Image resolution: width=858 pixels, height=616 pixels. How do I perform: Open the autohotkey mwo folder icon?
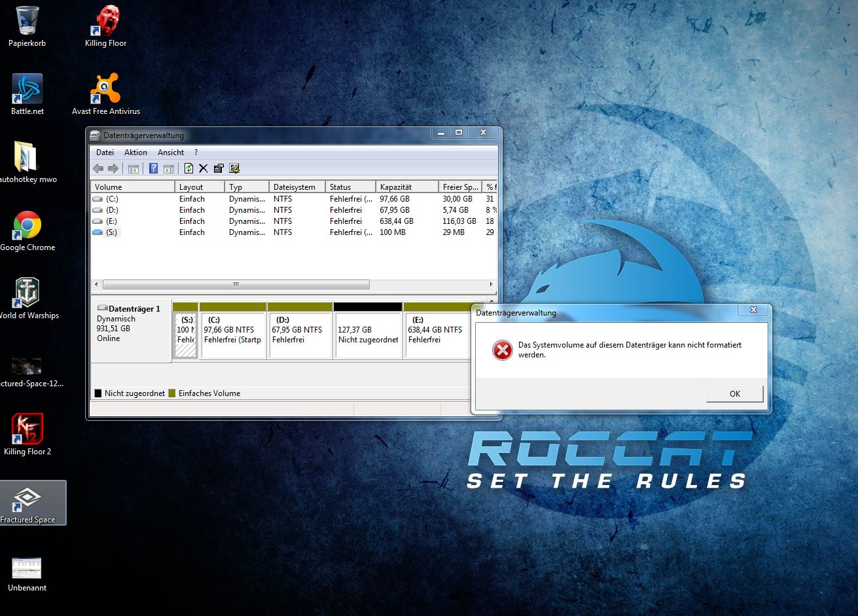[27, 163]
